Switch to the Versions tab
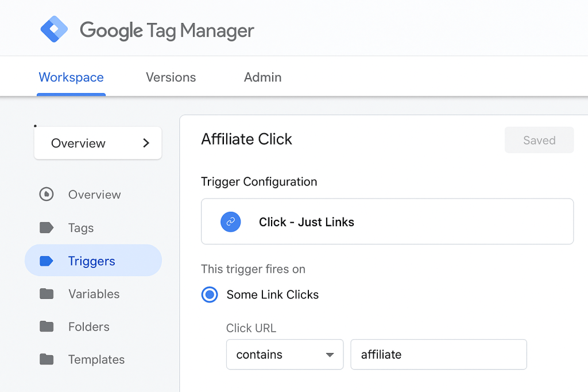Screen dimensions: 588x392 (x=171, y=77)
